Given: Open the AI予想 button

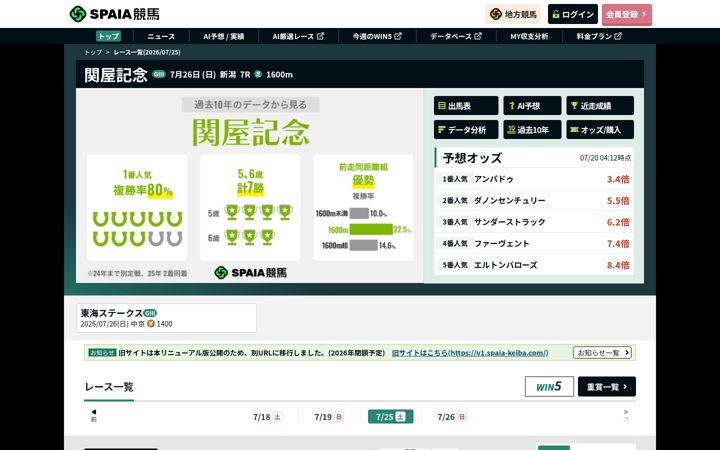Looking at the screenshot, I should [x=532, y=106].
